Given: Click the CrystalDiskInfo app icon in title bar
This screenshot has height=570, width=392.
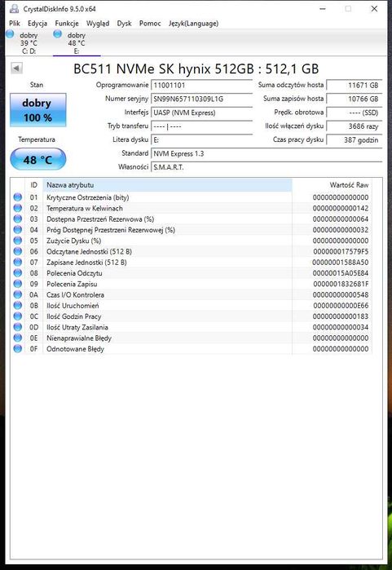Looking at the screenshot, I should click(14, 9).
